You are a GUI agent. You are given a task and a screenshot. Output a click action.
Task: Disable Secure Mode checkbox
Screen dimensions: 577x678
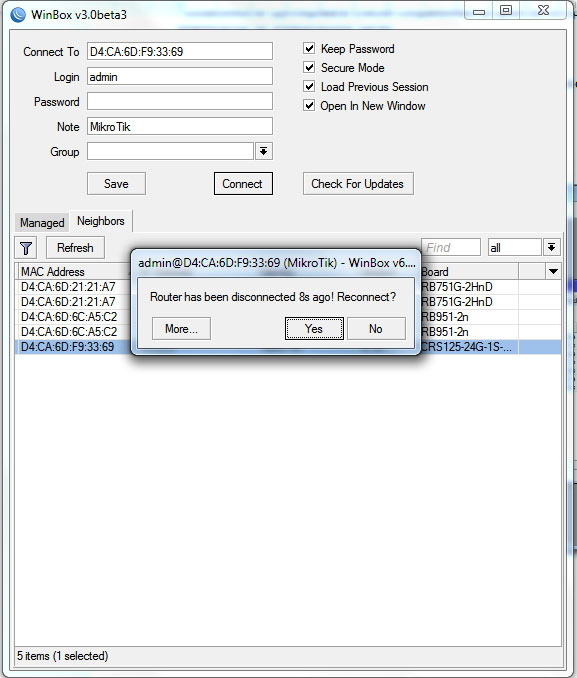tap(309, 67)
